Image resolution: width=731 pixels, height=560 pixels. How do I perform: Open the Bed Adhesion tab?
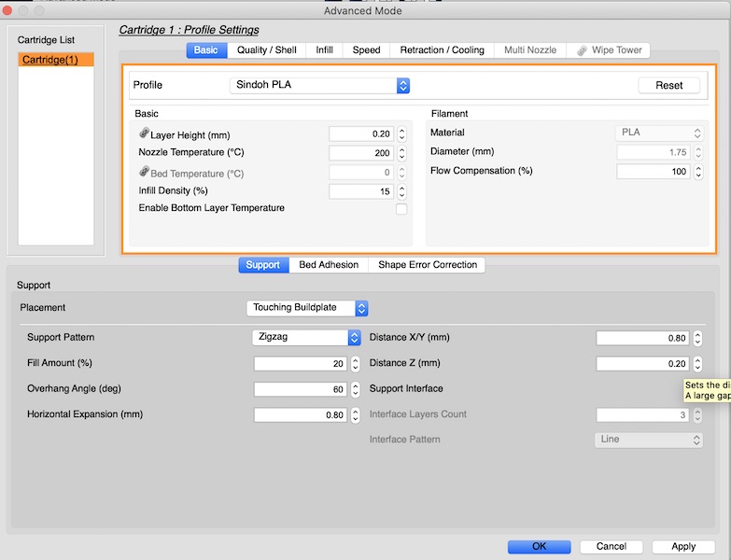(329, 265)
